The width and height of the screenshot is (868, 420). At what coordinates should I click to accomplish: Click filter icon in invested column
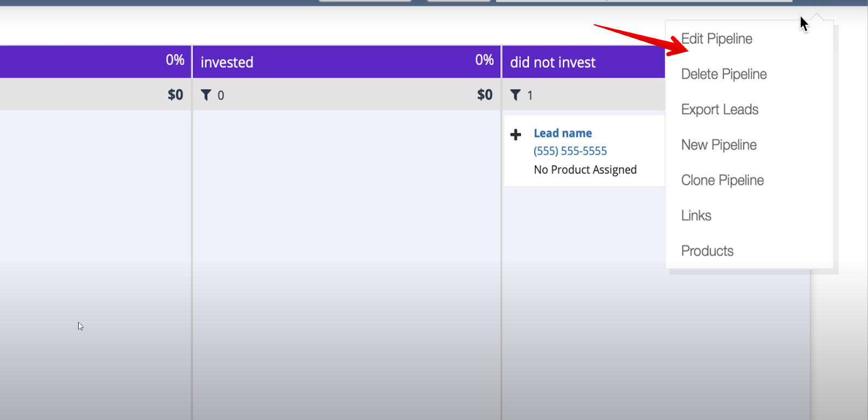[x=206, y=95]
